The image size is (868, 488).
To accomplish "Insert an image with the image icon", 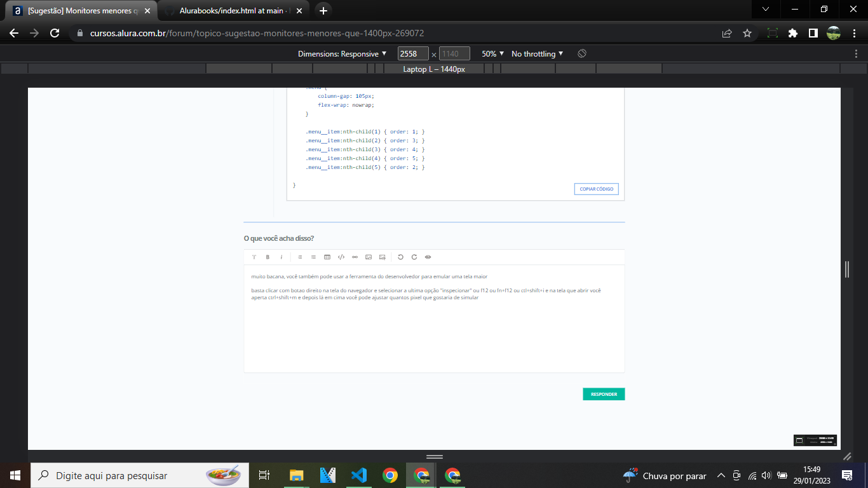I will coord(369,257).
